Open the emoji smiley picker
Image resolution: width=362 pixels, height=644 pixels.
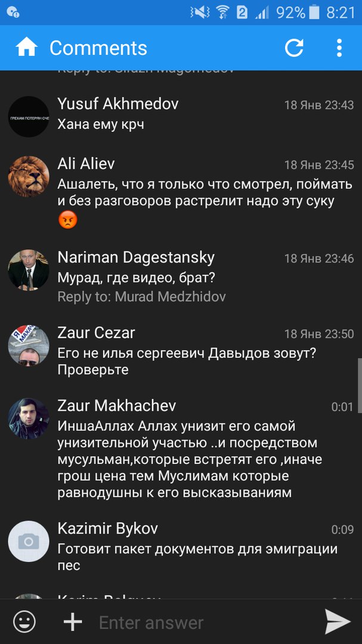coord(24,622)
